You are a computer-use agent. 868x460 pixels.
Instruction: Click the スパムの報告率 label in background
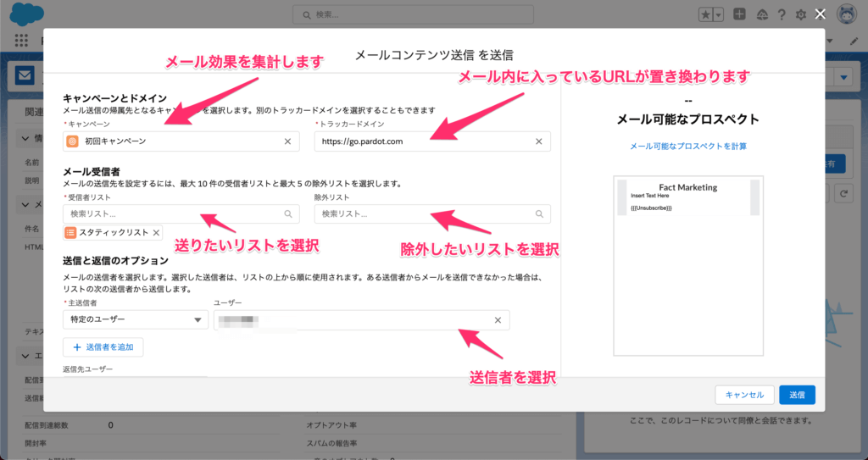point(331,443)
